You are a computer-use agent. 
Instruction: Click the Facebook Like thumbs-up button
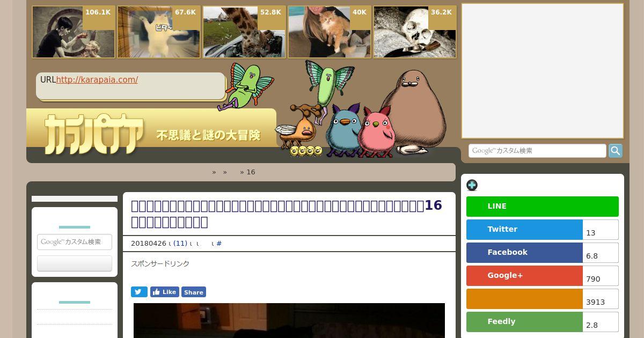coord(165,292)
